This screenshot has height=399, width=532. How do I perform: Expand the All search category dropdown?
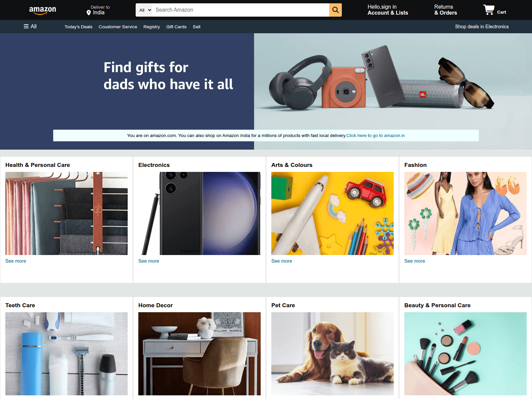145,10
